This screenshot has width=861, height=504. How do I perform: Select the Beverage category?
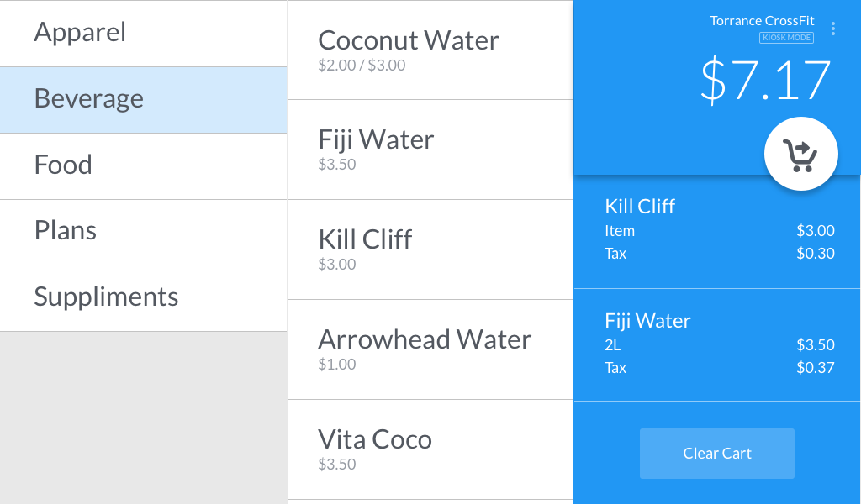tap(143, 99)
